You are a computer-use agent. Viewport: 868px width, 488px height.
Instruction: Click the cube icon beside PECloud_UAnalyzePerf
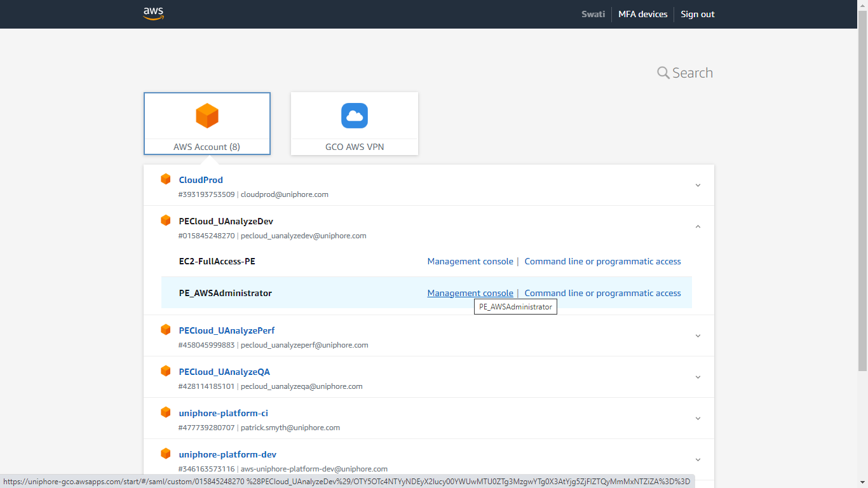pyautogui.click(x=166, y=330)
